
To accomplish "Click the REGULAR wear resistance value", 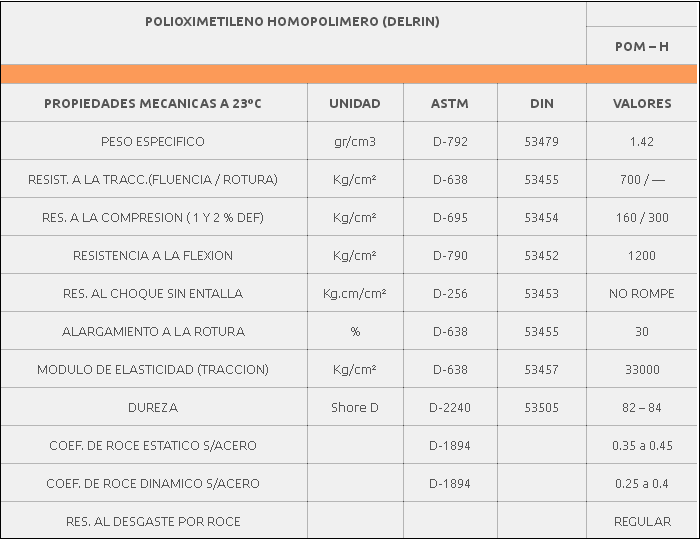I will 641,521.
